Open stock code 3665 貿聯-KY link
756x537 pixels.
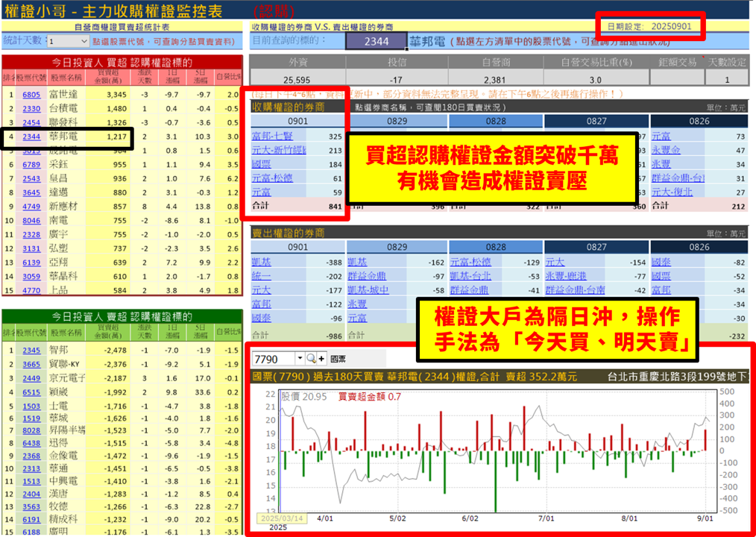pos(31,364)
